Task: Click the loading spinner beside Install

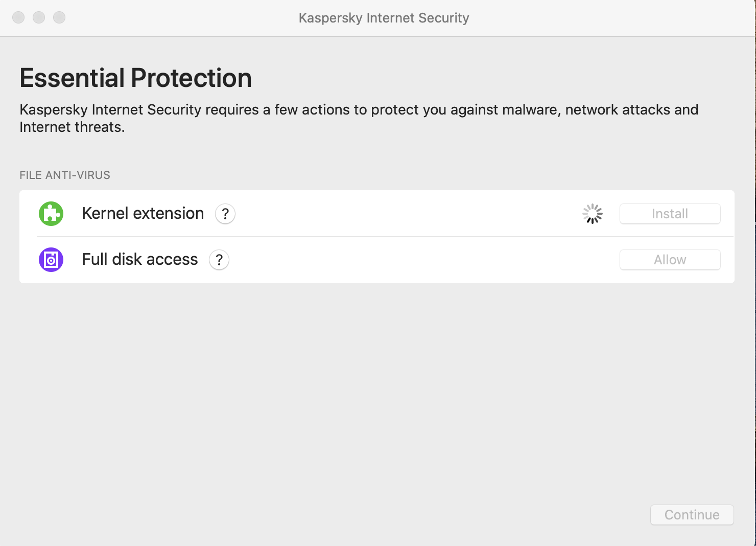Action: (593, 214)
